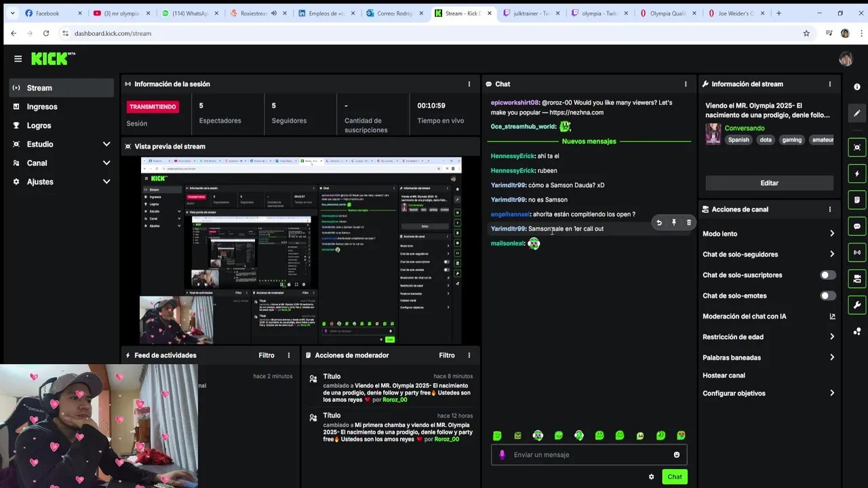Open a new browser tab
This screenshot has width=868, height=488.
pyautogui.click(x=778, y=14)
